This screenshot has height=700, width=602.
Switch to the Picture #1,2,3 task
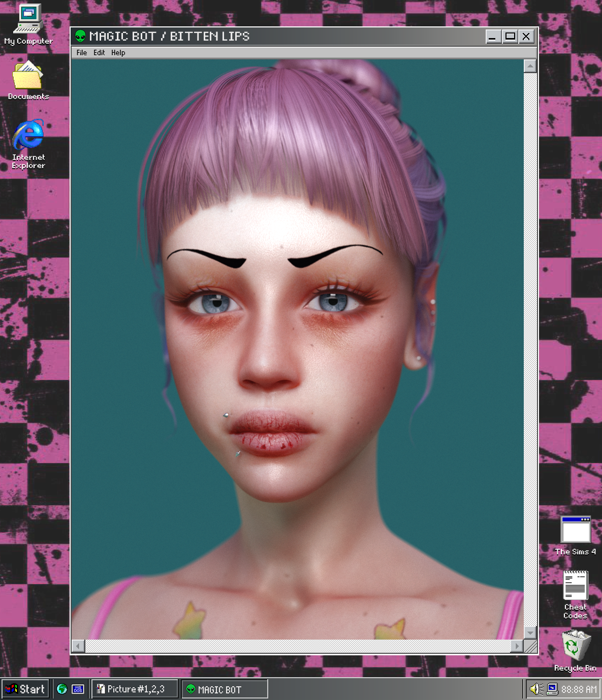pos(134,689)
